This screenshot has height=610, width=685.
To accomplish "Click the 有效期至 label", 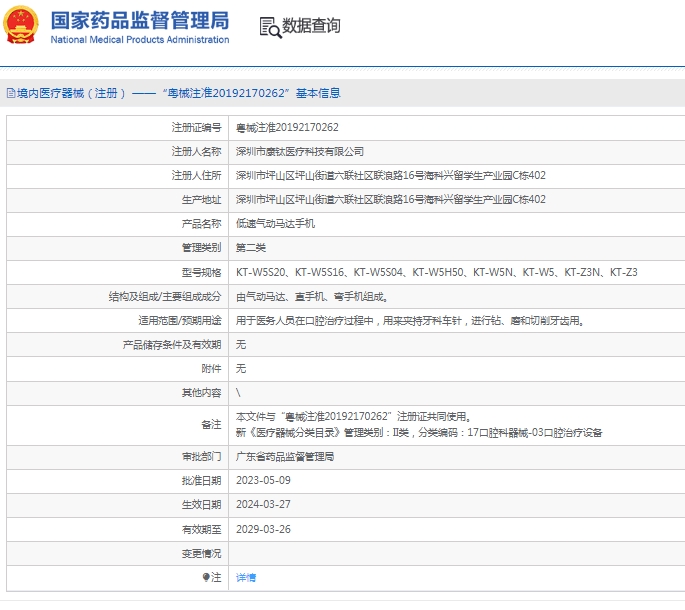I will [201, 530].
